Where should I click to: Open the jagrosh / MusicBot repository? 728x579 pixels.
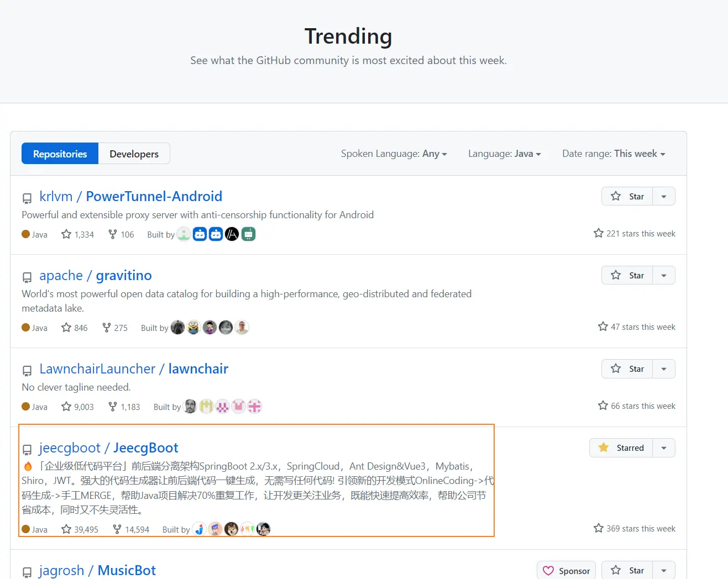pyautogui.click(x=97, y=570)
